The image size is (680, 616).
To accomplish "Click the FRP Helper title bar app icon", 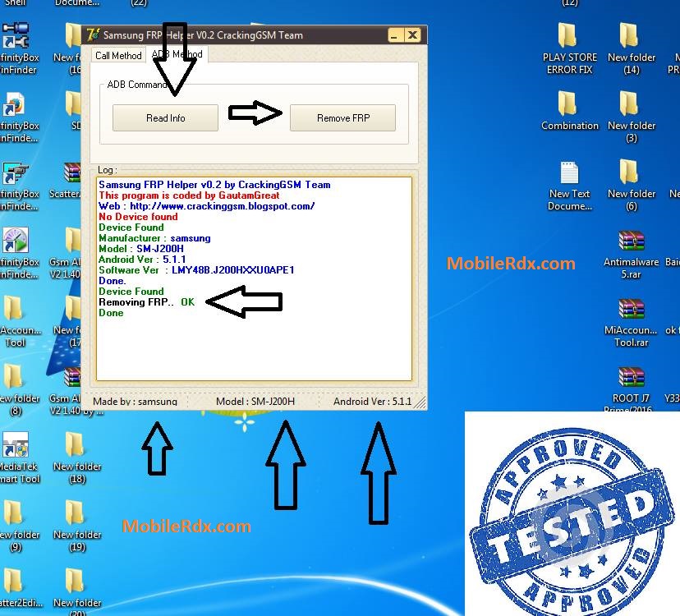I will 92,34.
